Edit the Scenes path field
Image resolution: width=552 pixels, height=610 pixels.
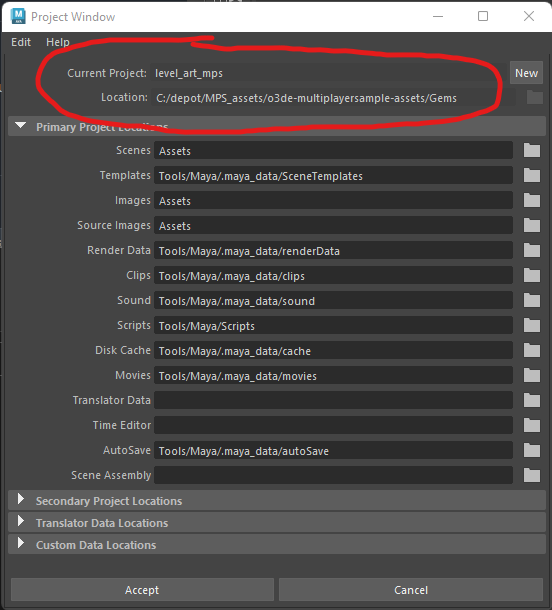[x=333, y=150]
